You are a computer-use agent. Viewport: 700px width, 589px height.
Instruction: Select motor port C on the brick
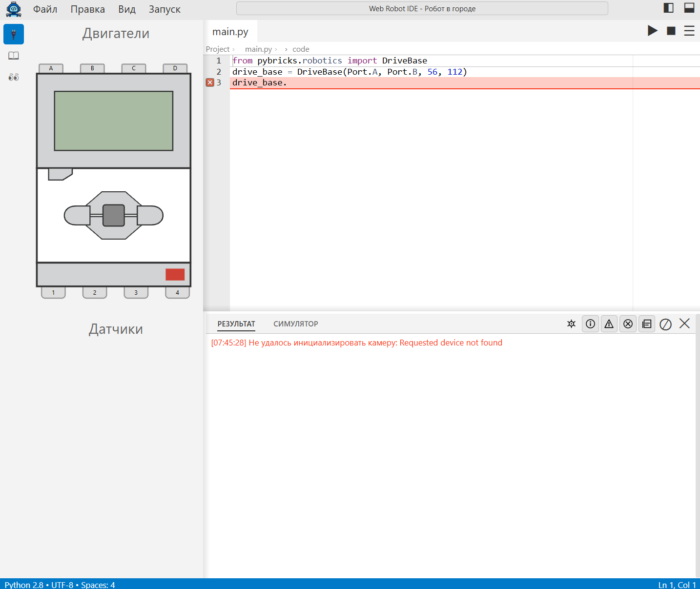(134, 68)
